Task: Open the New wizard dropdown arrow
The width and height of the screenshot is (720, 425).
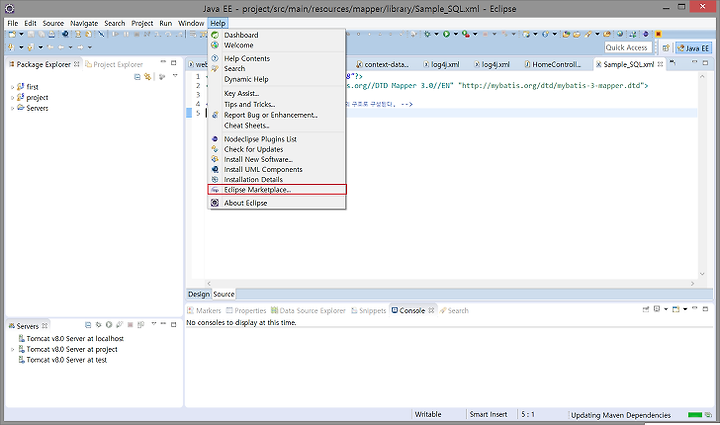Action: [x=21, y=34]
